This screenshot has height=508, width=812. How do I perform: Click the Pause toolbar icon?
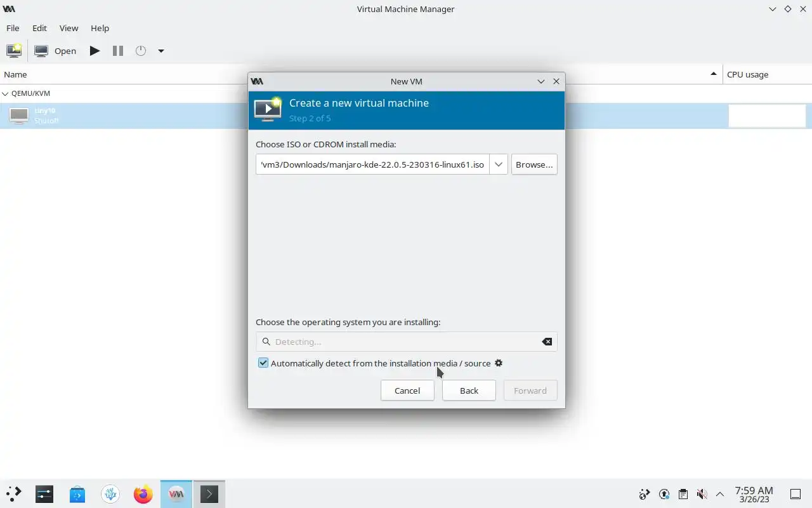(x=118, y=51)
